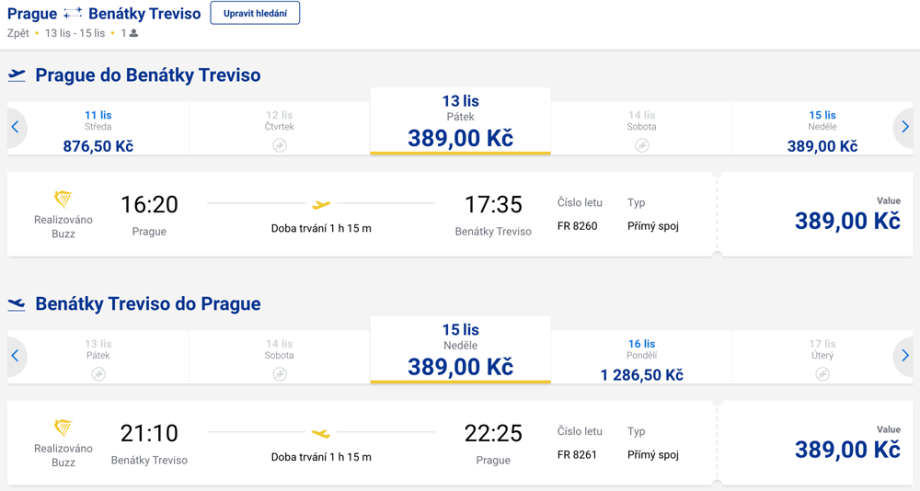Click the 16:20 Prague departure flight card
This screenshot has width=920, height=491.
coord(360,214)
